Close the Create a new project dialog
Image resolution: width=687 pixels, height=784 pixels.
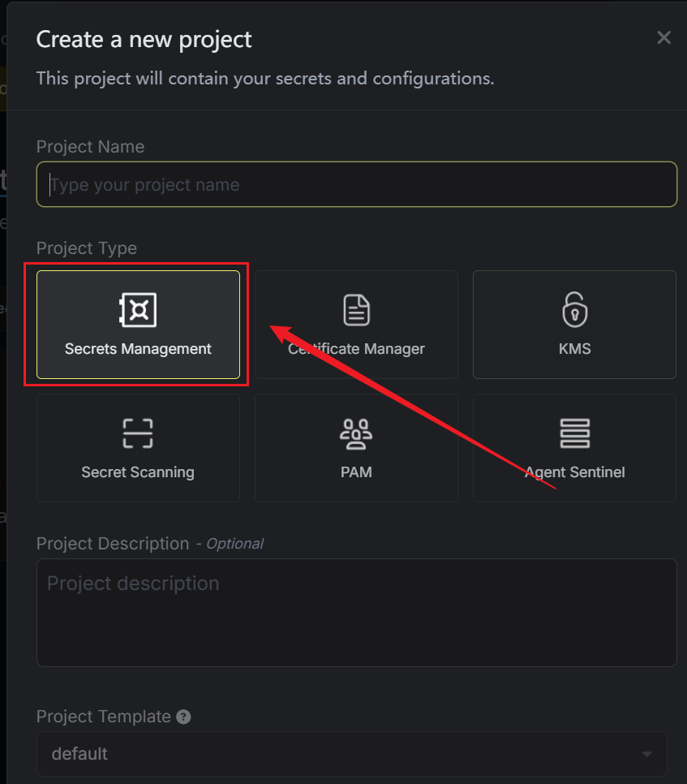pos(663,37)
